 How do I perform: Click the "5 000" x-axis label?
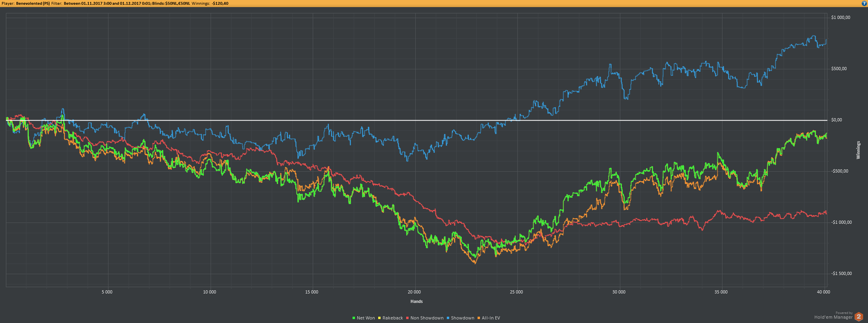(107, 292)
